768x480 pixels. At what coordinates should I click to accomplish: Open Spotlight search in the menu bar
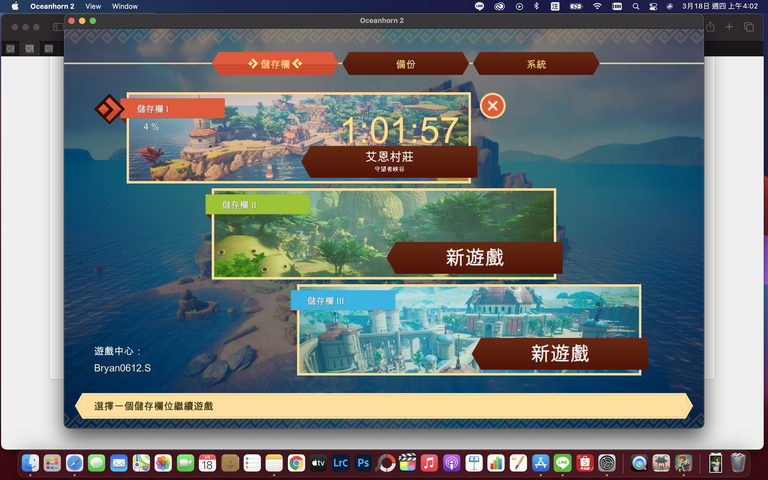636,6
